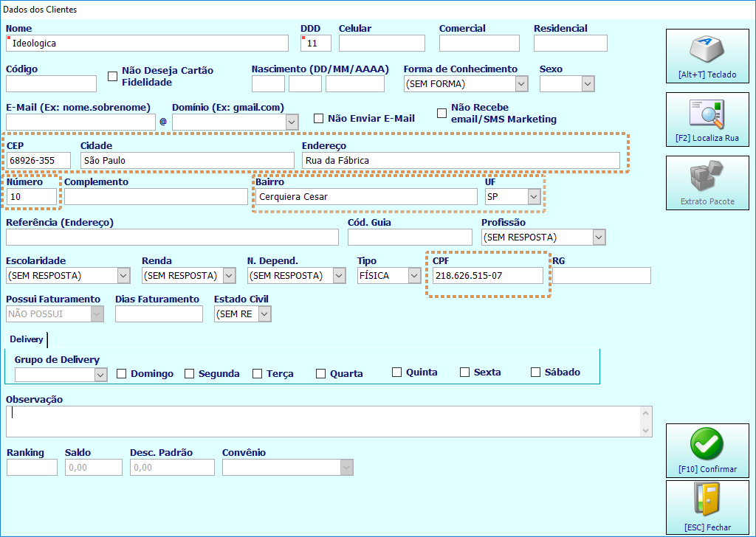This screenshot has height=537, width=756.
Task: Click the Localiza Rua magnifier icon
Action: 707,114
